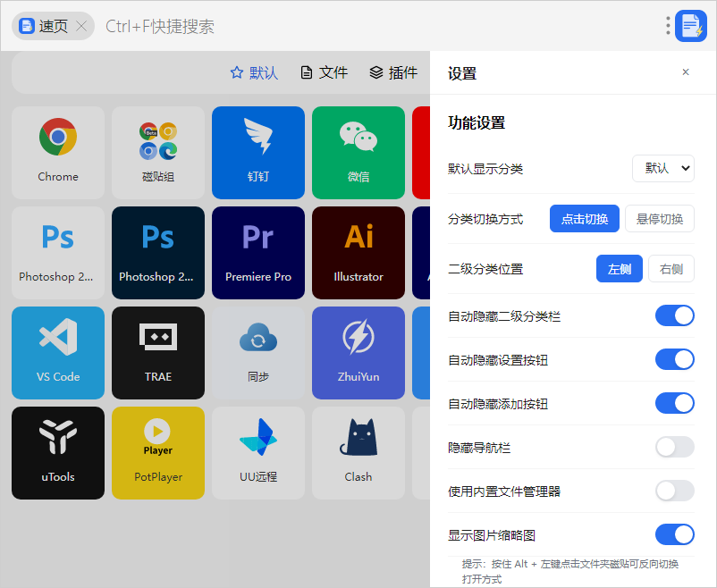Switch to the 插件 category tab
The image size is (717, 588).
click(x=393, y=72)
